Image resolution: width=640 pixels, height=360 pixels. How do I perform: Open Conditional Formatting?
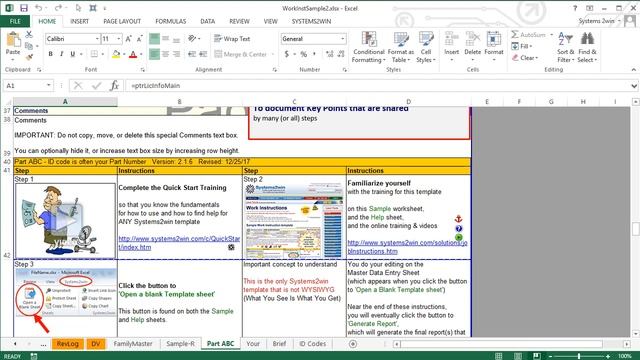tap(369, 47)
